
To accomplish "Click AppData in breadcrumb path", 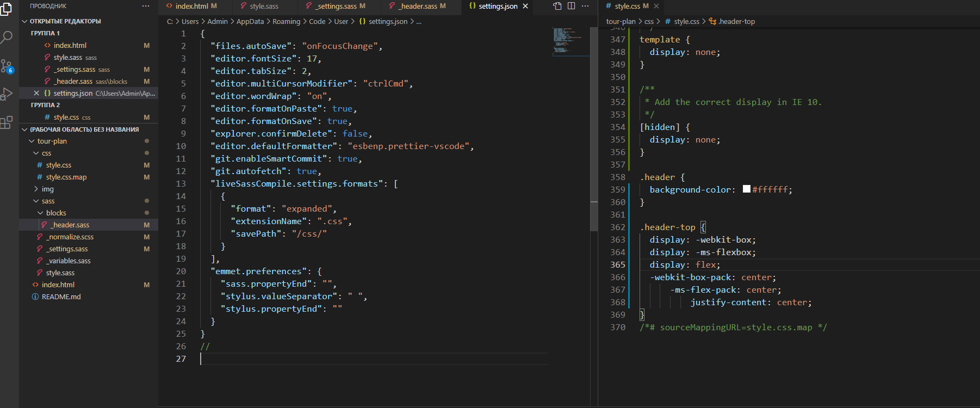I will click(250, 21).
